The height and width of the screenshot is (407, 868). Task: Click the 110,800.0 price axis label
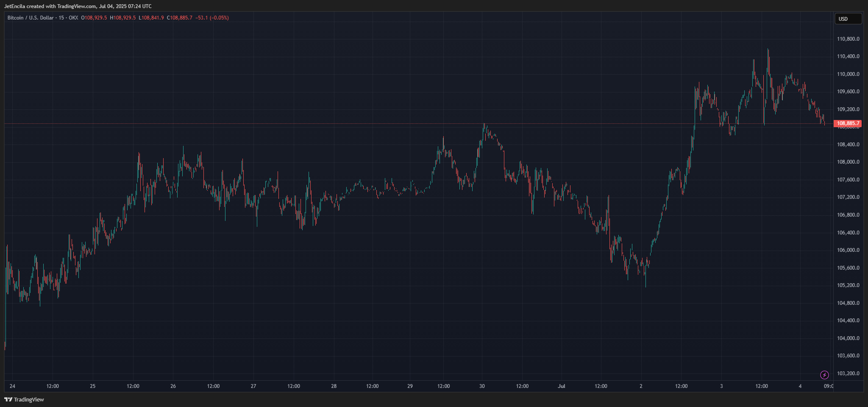click(x=848, y=39)
